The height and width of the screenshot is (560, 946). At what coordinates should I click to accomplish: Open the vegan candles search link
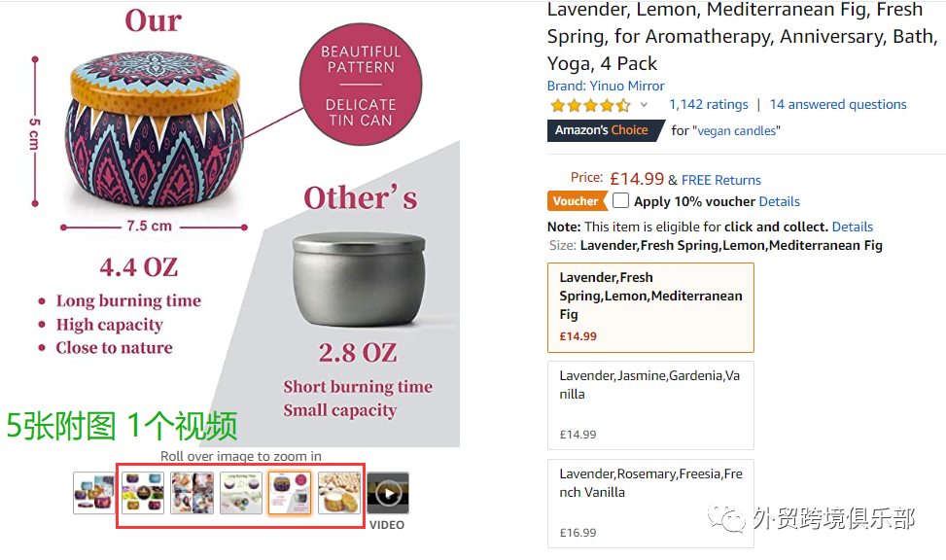tap(736, 131)
